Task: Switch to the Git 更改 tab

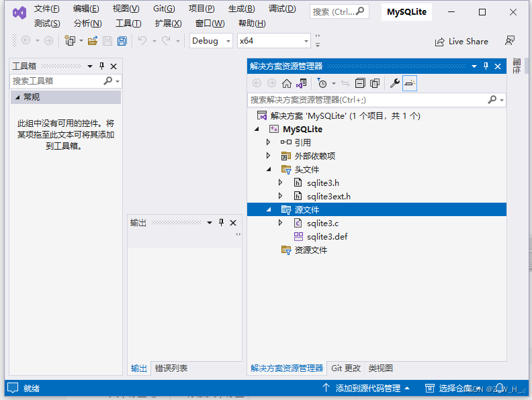Action: click(346, 368)
